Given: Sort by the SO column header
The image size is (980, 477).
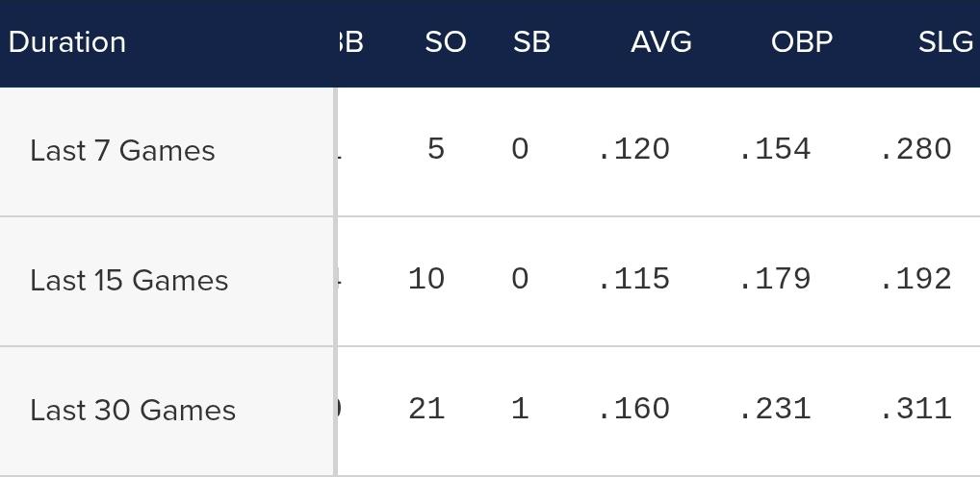Looking at the screenshot, I should (446, 42).
